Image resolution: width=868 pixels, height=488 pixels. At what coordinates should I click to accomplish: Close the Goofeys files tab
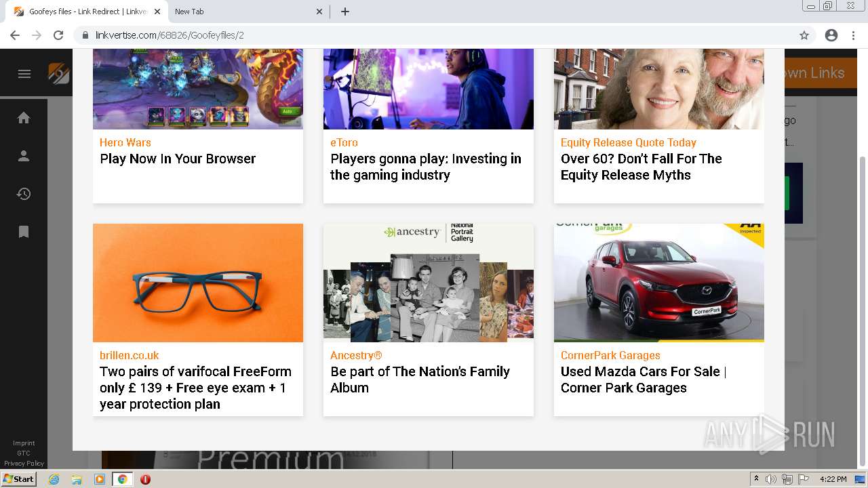click(157, 12)
